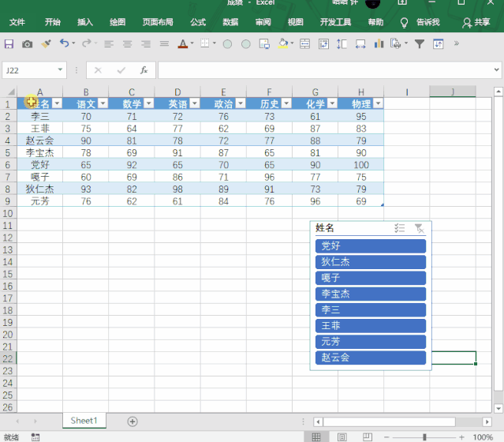
Task: Toggle 赵云会 in the slicer
Action: click(x=371, y=358)
